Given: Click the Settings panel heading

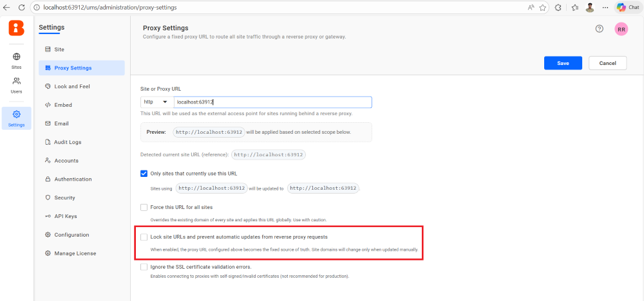Looking at the screenshot, I should [52, 28].
